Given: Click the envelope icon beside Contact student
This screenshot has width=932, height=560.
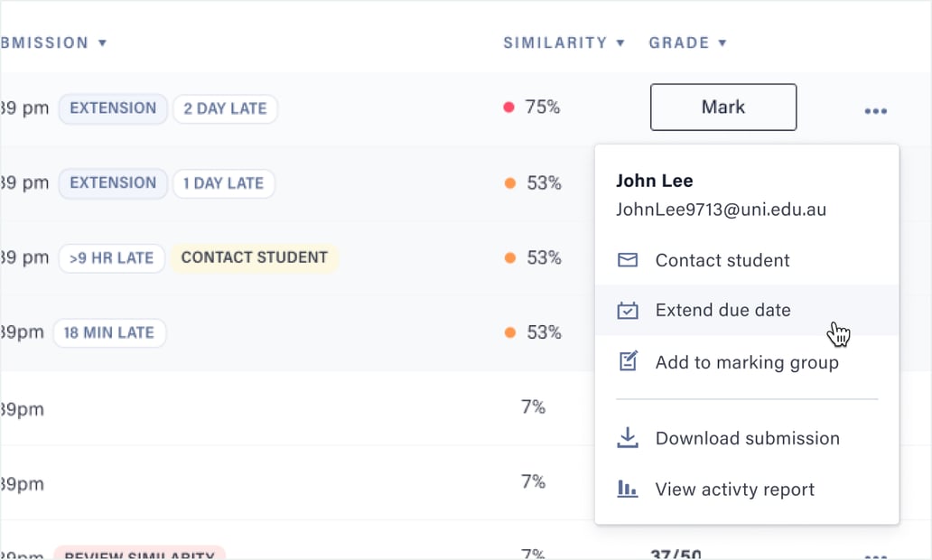Looking at the screenshot, I should [627, 260].
